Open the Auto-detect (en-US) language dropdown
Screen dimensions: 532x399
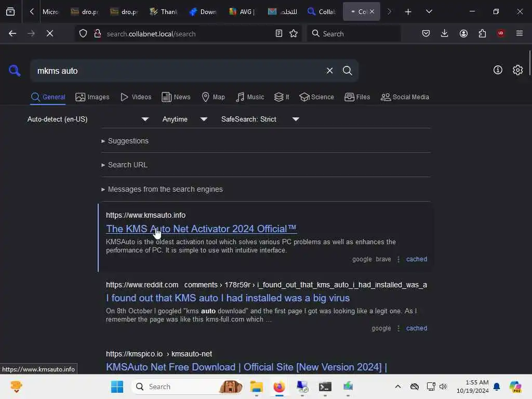[88, 119]
